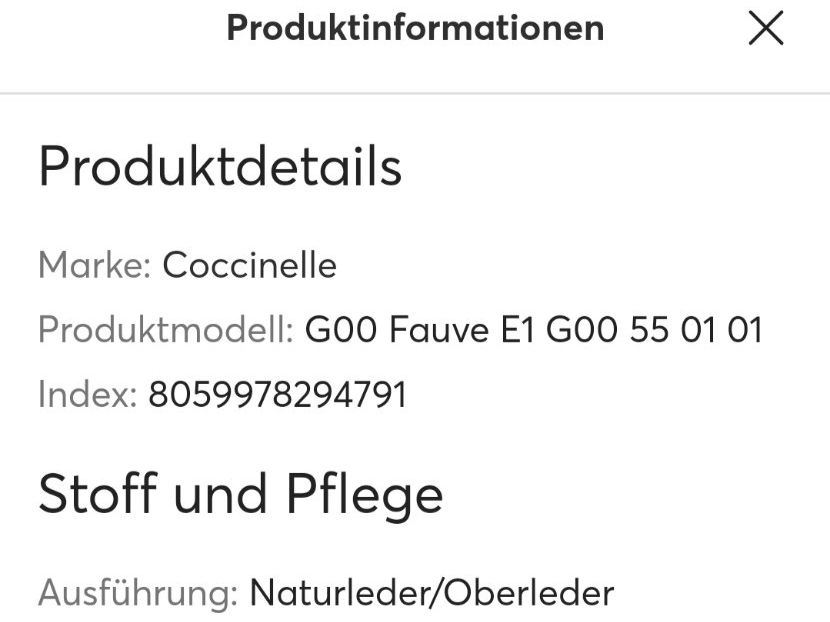The width and height of the screenshot is (830, 622).
Task: Select the Naturleder/Oberleder value
Action: 432,593
